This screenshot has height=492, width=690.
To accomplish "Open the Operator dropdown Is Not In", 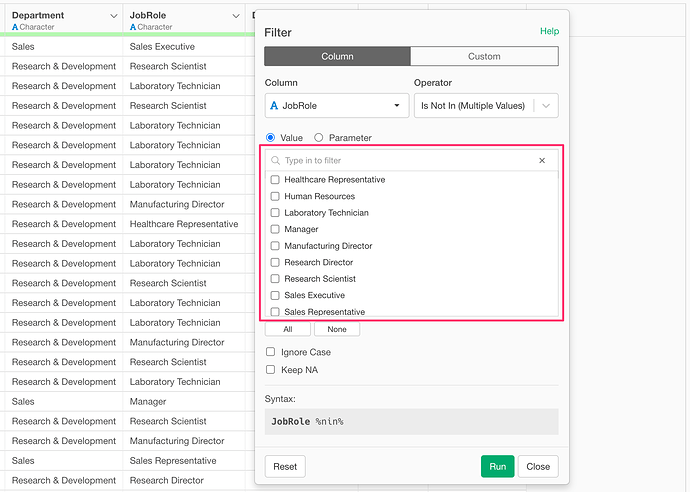I will click(x=485, y=105).
